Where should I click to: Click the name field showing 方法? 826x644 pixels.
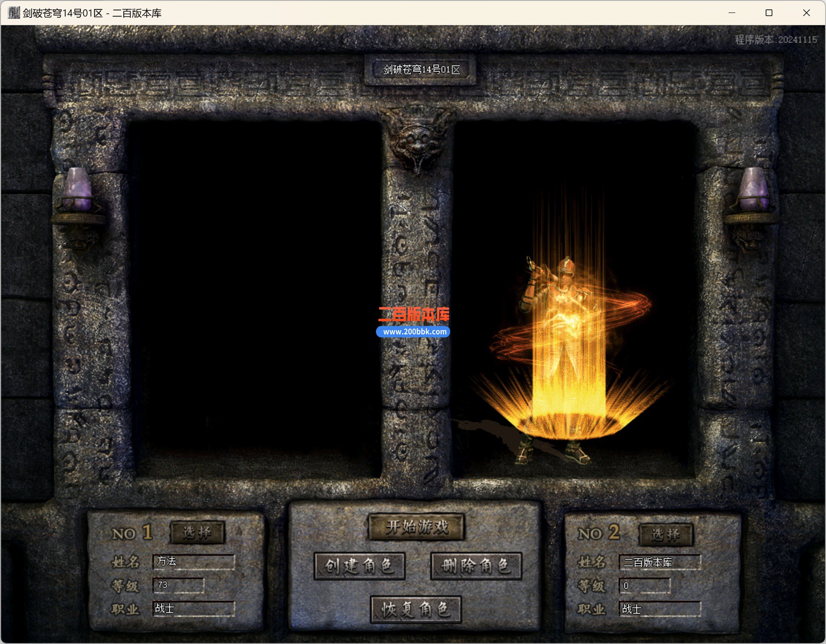tap(194, 561)
